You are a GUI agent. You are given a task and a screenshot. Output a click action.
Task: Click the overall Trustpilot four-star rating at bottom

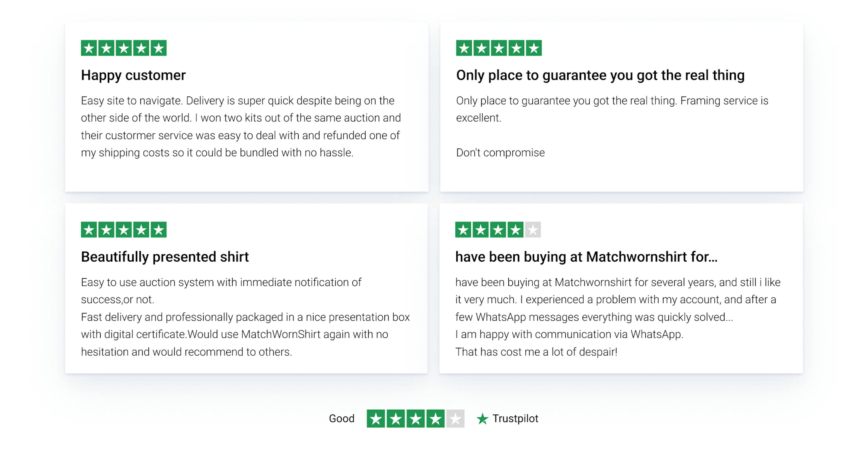pyautogui.click(x=415, y=419)
